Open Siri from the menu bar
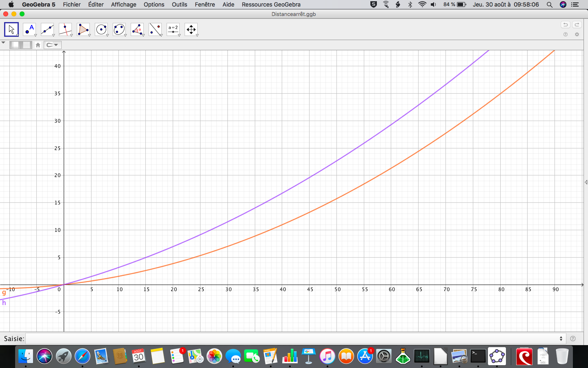 point(563,4)
